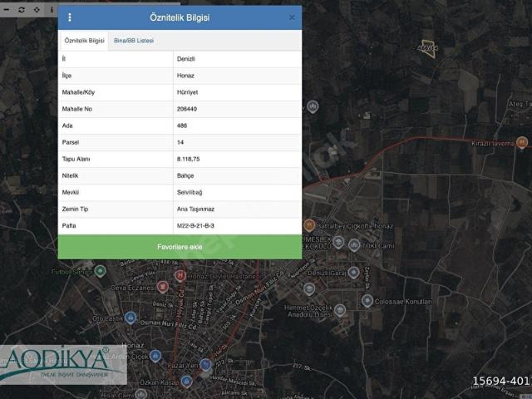This screenshot has height=399, width=532.
Task: Click the Himmet Özçelik Anadolu Lisesi marker
Action: point(340,310)
